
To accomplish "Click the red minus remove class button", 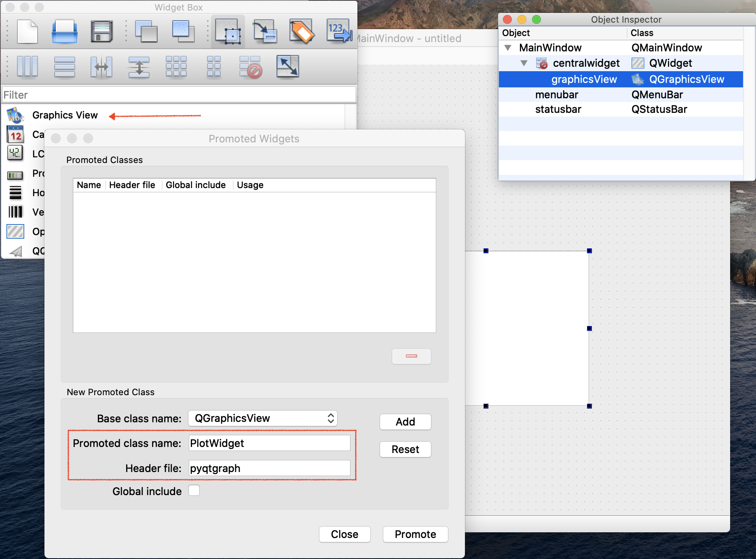I will (x=412, y=356).
